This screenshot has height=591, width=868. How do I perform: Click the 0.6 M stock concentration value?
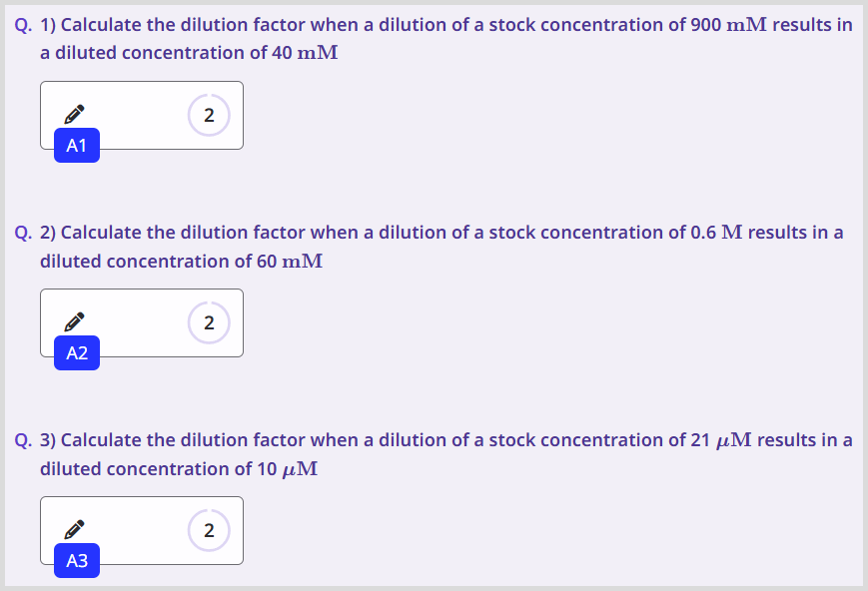coord(716,232)
